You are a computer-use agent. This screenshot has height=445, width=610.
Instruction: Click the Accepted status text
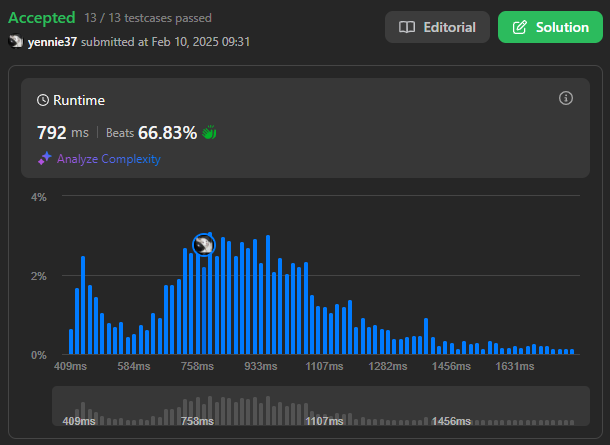point(42,18)
